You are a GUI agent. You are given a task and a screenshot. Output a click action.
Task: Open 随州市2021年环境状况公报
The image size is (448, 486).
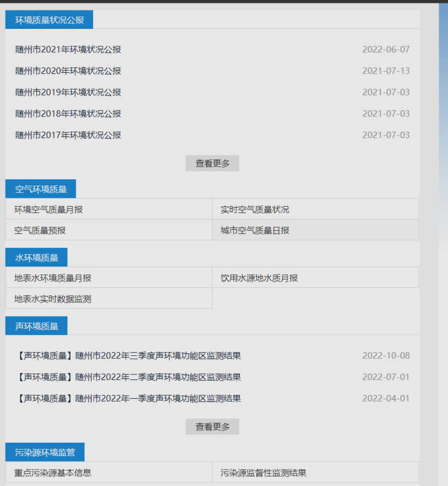click(x=67, y=49)
